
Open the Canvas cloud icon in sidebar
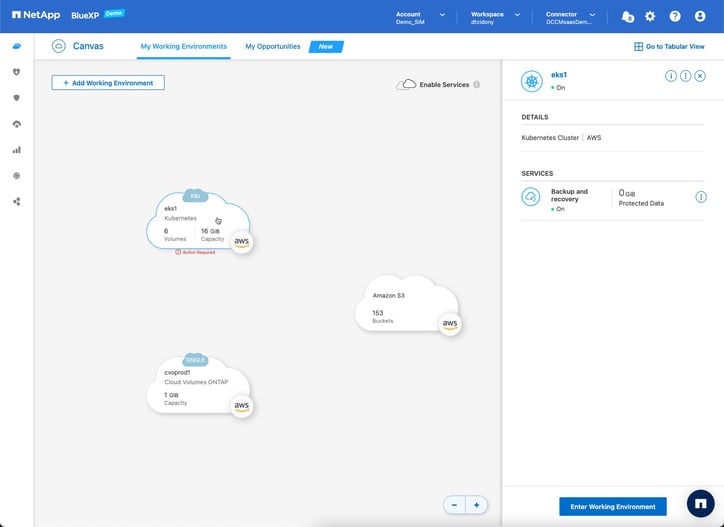[16, 47]
